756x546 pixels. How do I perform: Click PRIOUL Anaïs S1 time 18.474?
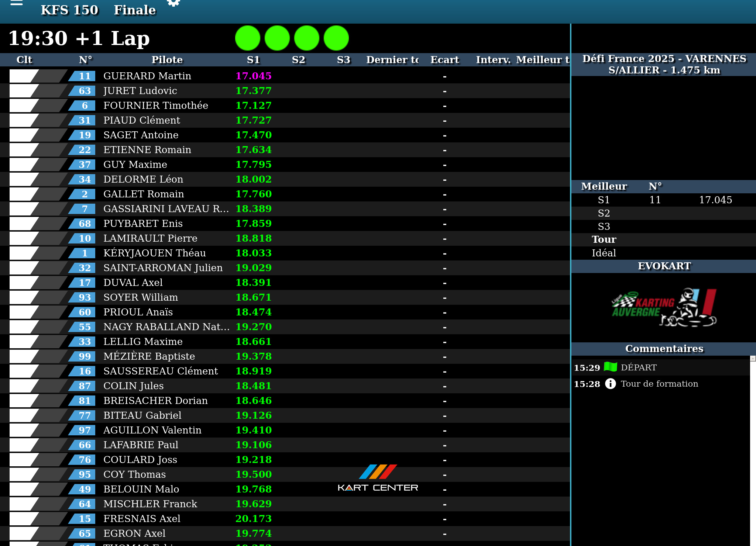(254, 312)
